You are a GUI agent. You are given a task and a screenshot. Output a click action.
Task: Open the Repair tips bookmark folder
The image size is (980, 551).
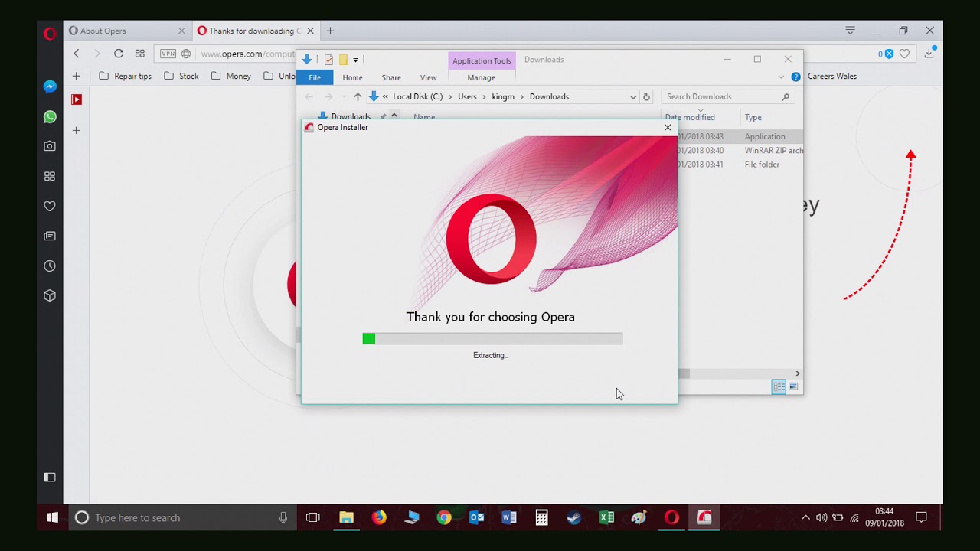coord(126,76)
